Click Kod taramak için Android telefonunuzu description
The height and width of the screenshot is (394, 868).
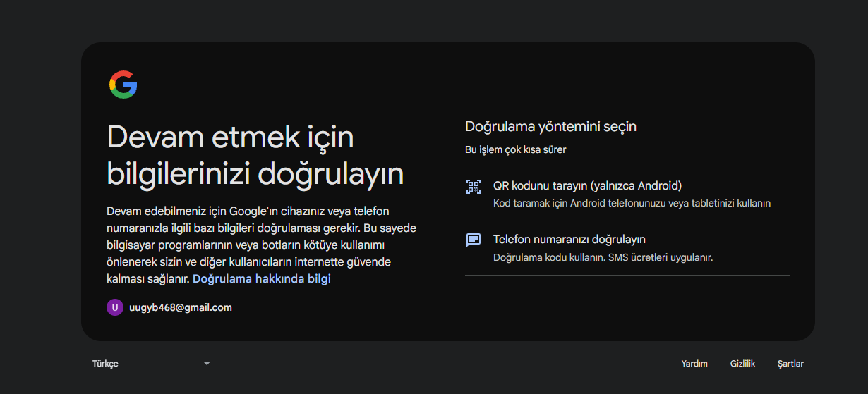[632, 203]
